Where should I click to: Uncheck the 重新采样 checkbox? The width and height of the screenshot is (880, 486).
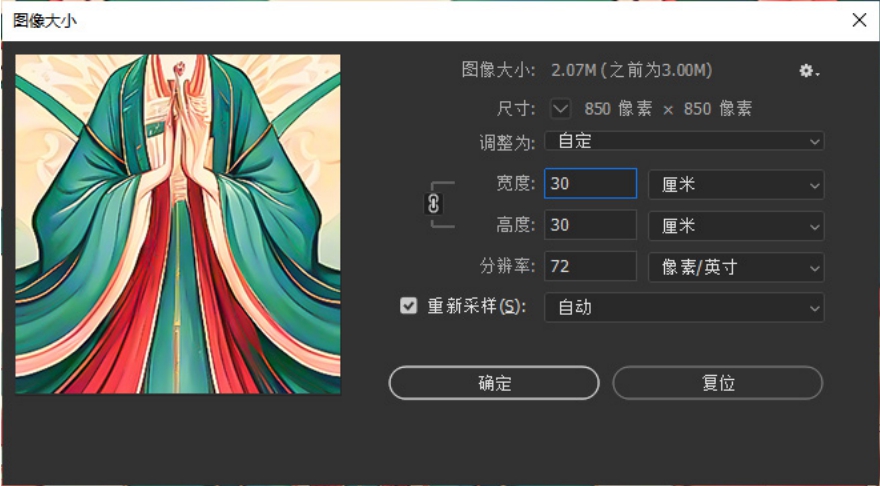click(x=409, y=306)
